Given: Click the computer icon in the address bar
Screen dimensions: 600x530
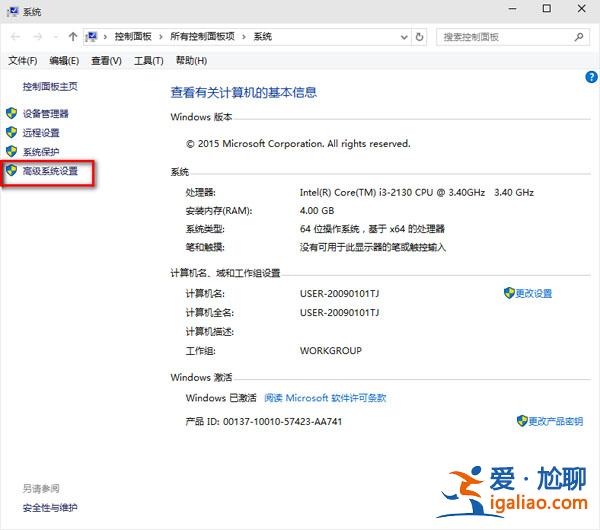Looking at the screenshot, I should click(91, 37).
